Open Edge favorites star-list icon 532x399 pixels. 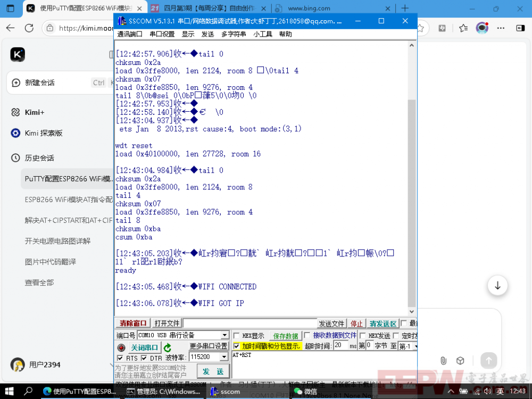pyautogui.click(x=463, y=28)
